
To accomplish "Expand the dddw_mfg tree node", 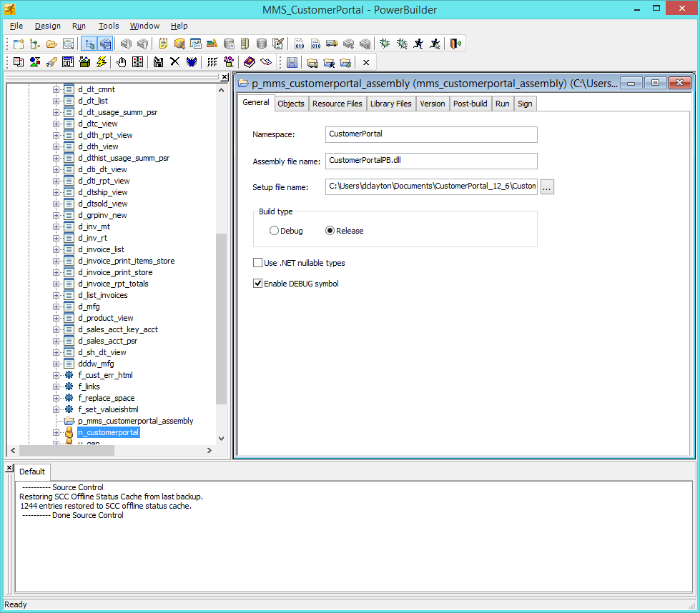I will pyautogui.click(x=56, y=364).
